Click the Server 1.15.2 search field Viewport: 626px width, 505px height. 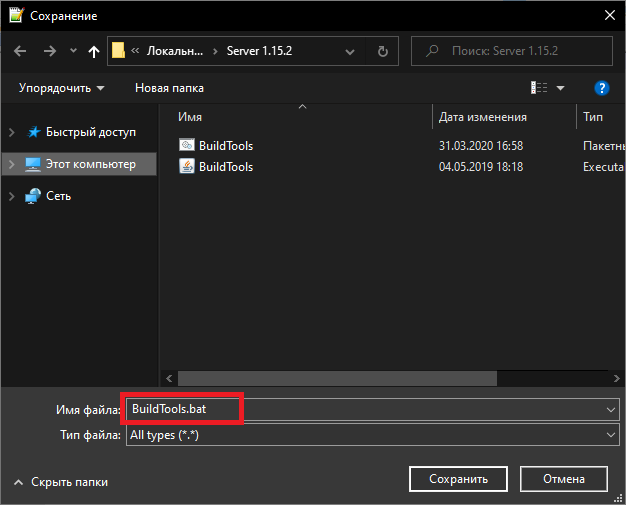click(512, 51)
